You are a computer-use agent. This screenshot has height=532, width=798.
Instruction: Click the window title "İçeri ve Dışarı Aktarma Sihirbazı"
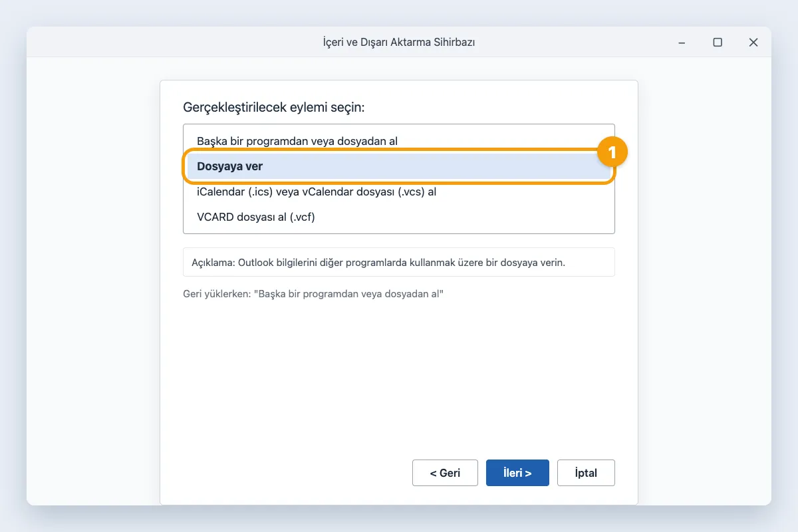pos(399,42)
